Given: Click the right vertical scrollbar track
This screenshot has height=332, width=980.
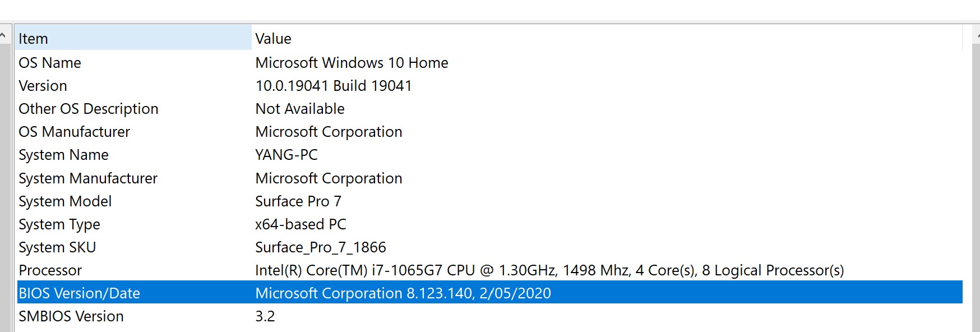Looking at the screenshot, I should pyautogui.click(x=976, y=188).
